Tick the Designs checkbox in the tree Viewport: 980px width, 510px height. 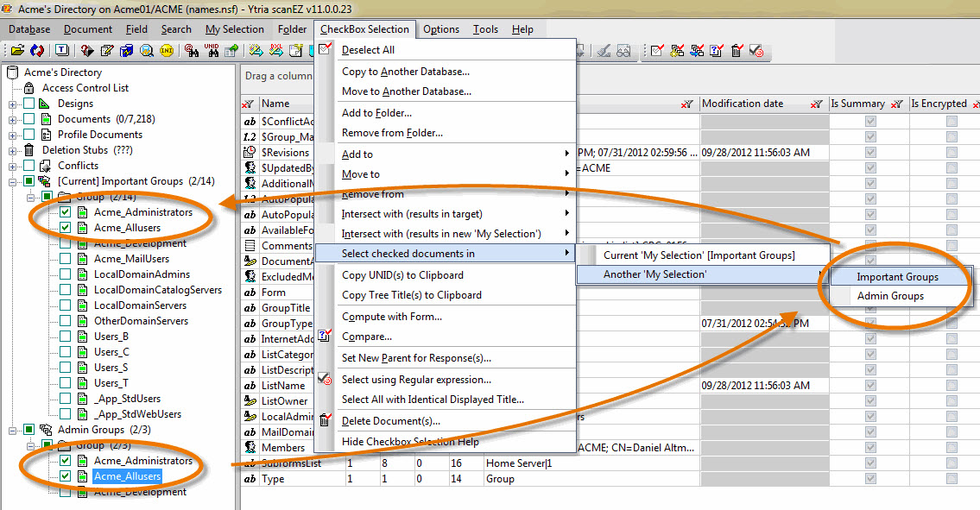click(29, 104)
